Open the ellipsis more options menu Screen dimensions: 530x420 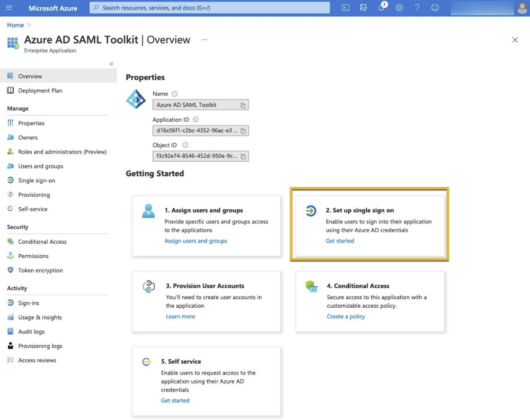point(205,40)
